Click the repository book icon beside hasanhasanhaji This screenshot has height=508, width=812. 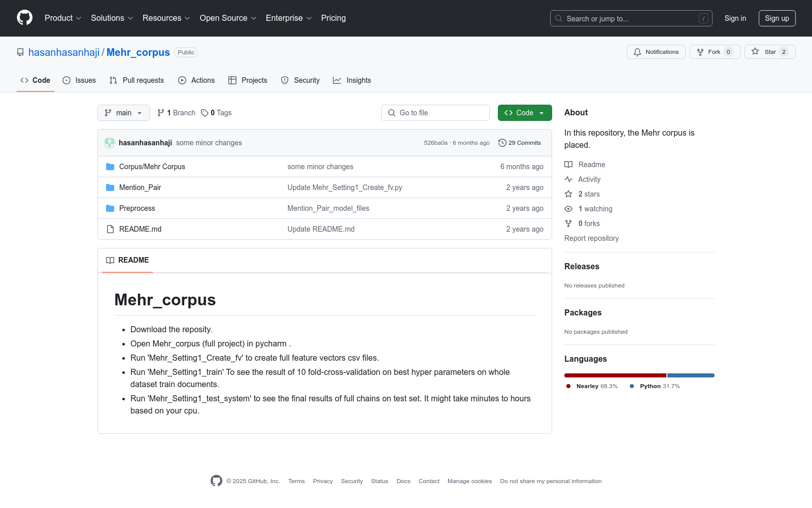(20, 52)
